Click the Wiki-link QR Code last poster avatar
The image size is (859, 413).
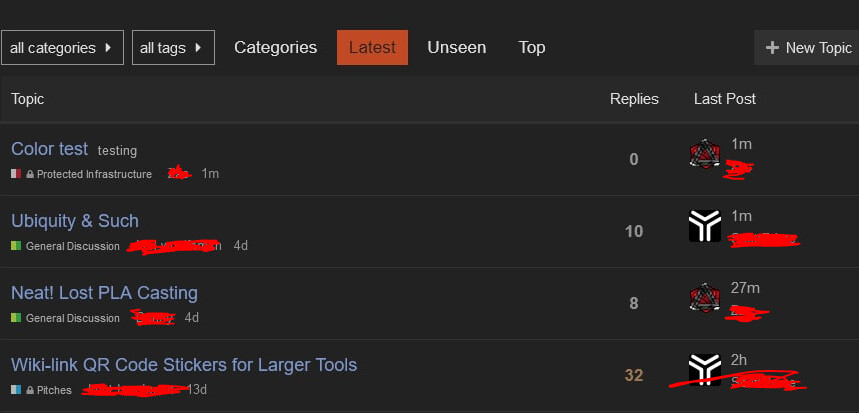point(705,369)
